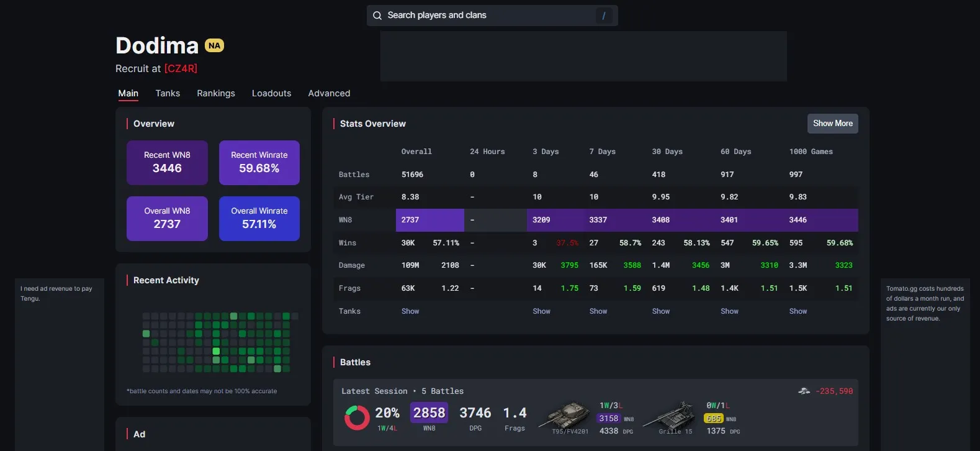The height and width of the screenshot is (451, 980).
Task: Click the Recent WN8 purple card
Action: (x=167, y=162)
